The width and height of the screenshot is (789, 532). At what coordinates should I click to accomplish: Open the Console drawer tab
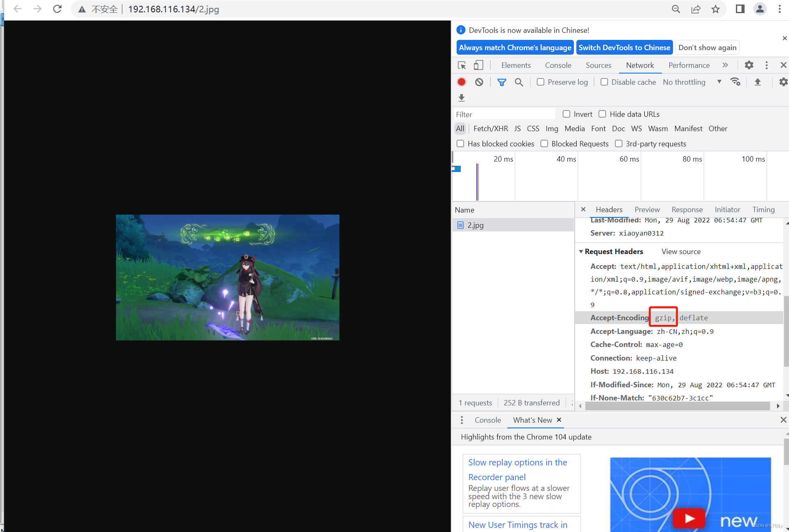[x=488, y=420]
